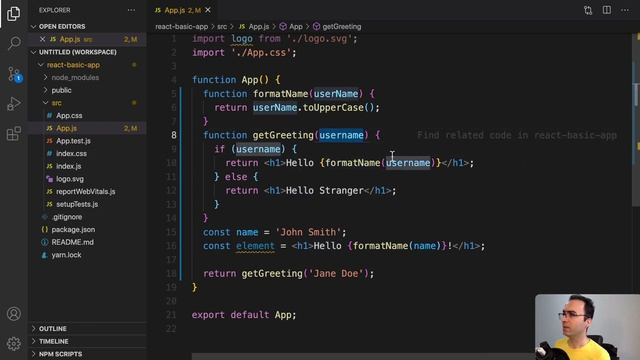Open README.md file
Image resolution: width=640 pixels, height=360 pixels.
pos(72,242)
